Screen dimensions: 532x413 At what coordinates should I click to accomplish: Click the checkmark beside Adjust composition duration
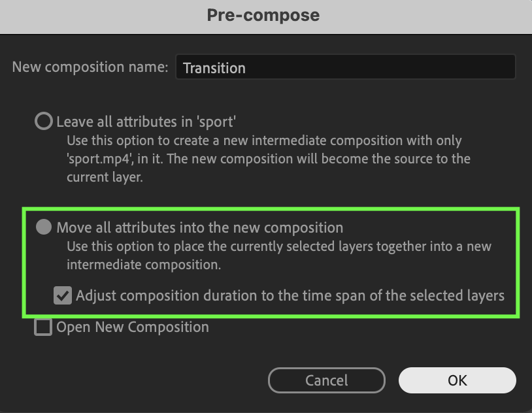point(63,295)
